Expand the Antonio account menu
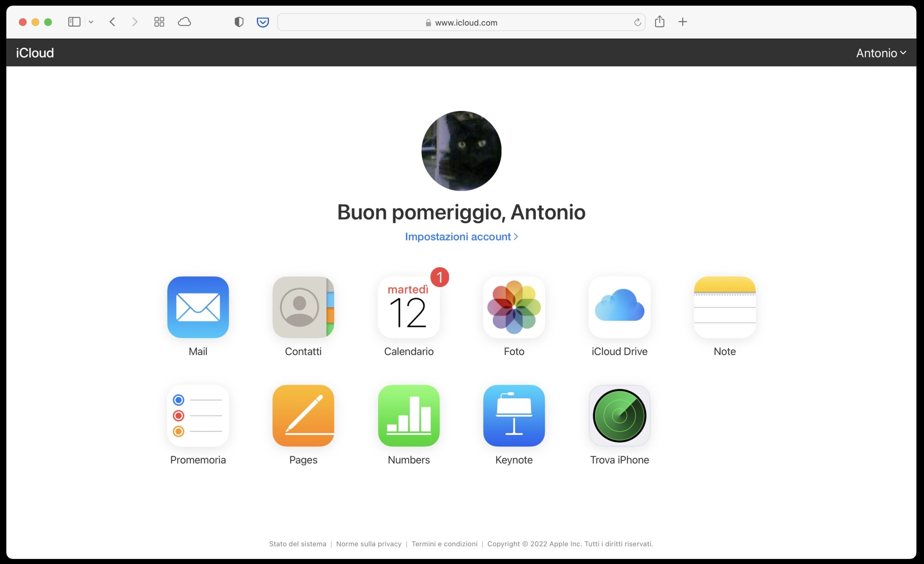Image resolution: width=924 pixels, height=564 pixels. 880,53
